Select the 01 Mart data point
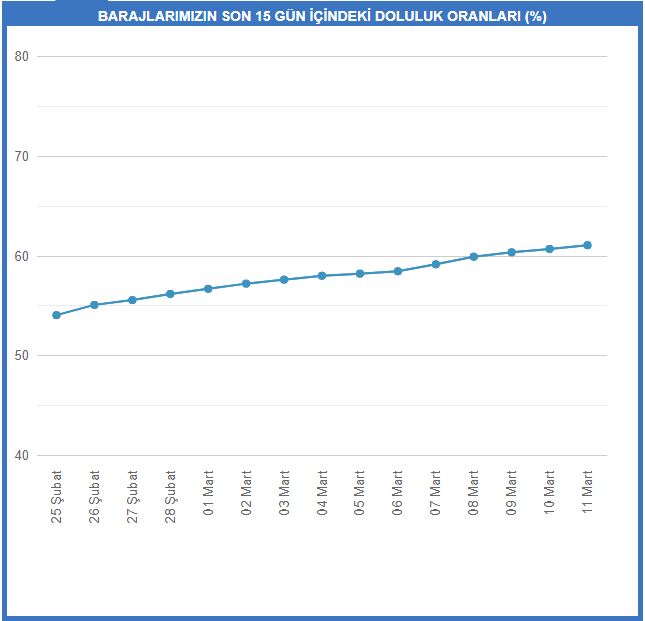The image size is (645, 621). [x=208, y=289]
